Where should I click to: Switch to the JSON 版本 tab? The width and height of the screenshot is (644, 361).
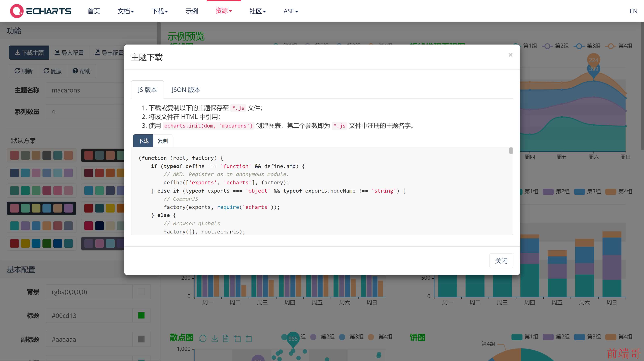[x=186, y=90]
